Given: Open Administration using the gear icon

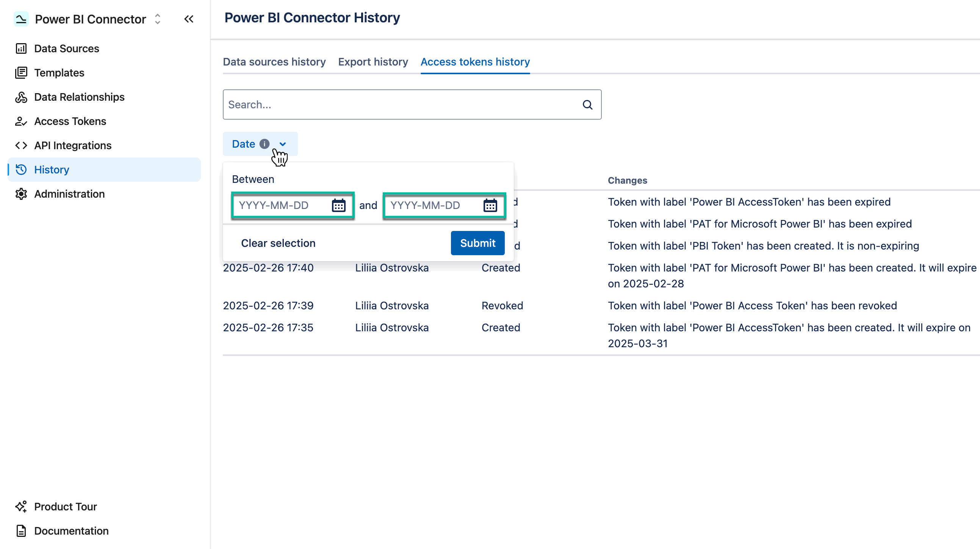Looking at the screenshot, I should click(21, 194).
